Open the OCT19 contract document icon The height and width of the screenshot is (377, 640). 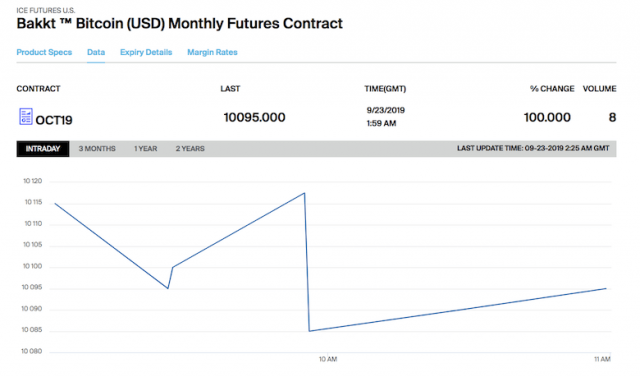tap(26, 117)
